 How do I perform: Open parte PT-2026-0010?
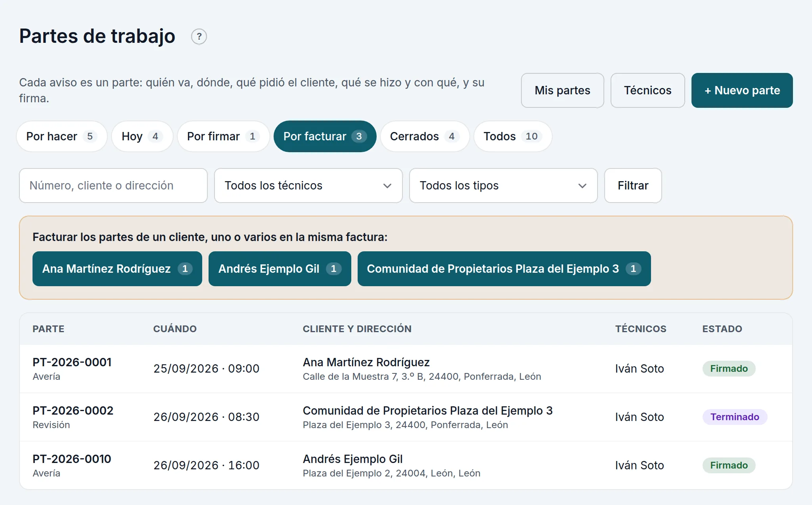coord(72,459)
